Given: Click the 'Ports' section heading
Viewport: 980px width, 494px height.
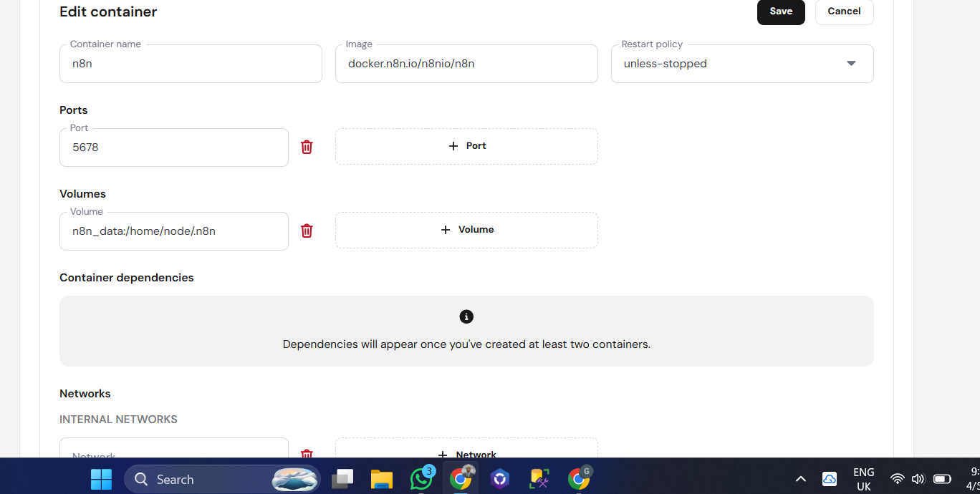Looking at the screenshot, I should (74, 110).
